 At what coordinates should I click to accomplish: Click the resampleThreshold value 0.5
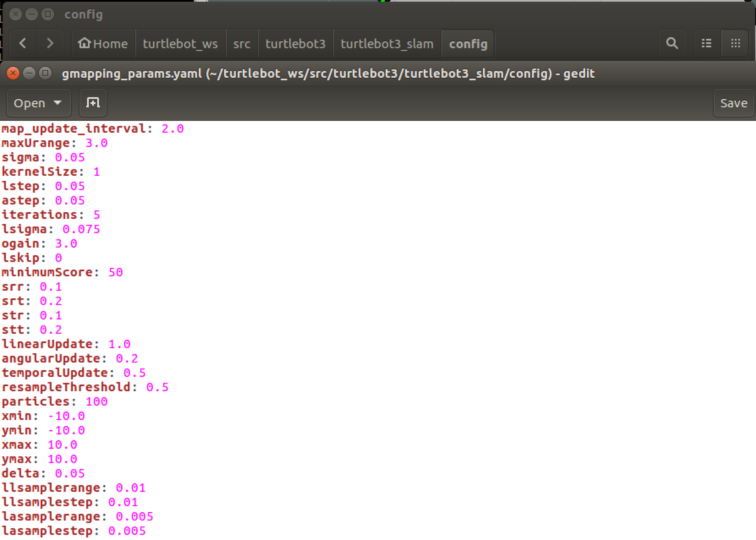click(158, 387)
